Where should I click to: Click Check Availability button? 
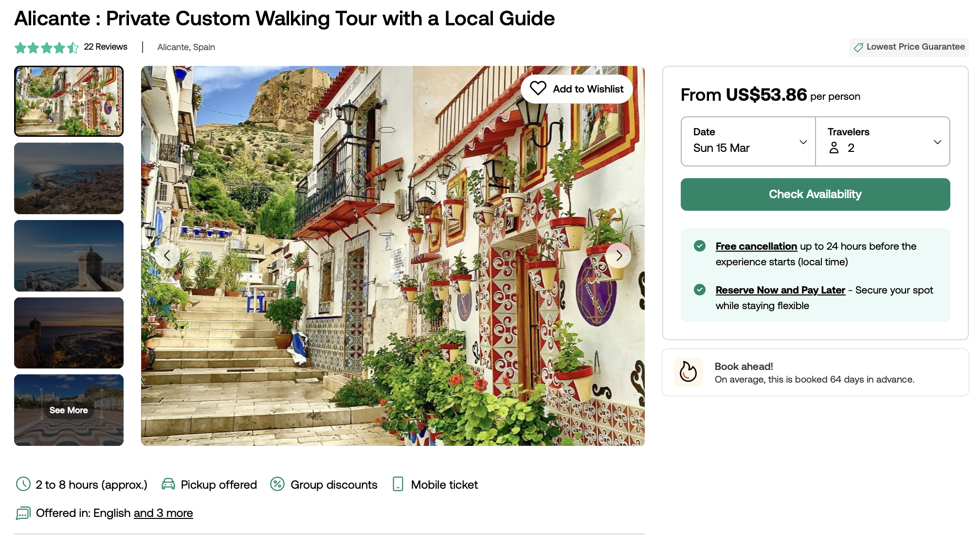[816, 194]
